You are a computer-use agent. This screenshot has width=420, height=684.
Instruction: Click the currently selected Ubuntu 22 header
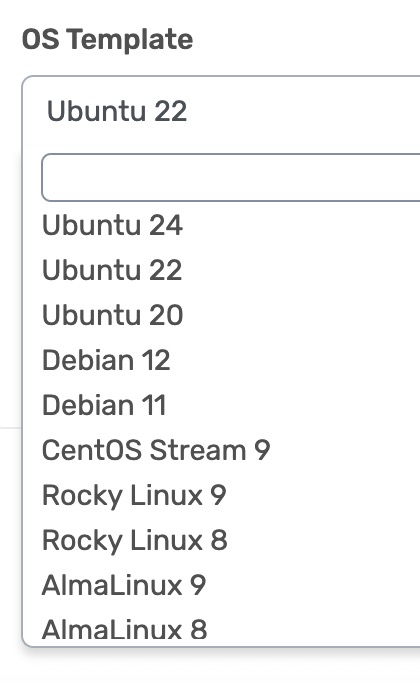click(117, 111)
